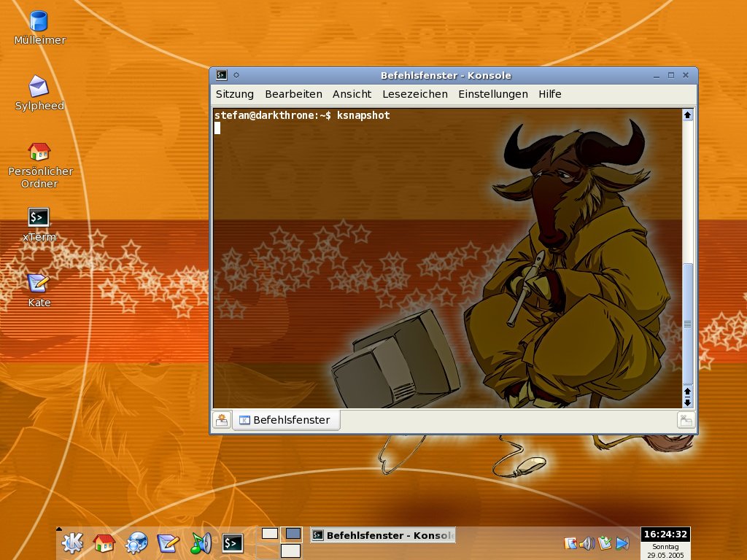Click the Befehlsfenster - Konsole taskbar button
This screenshot has width=747, height=560.
[382, 535]
